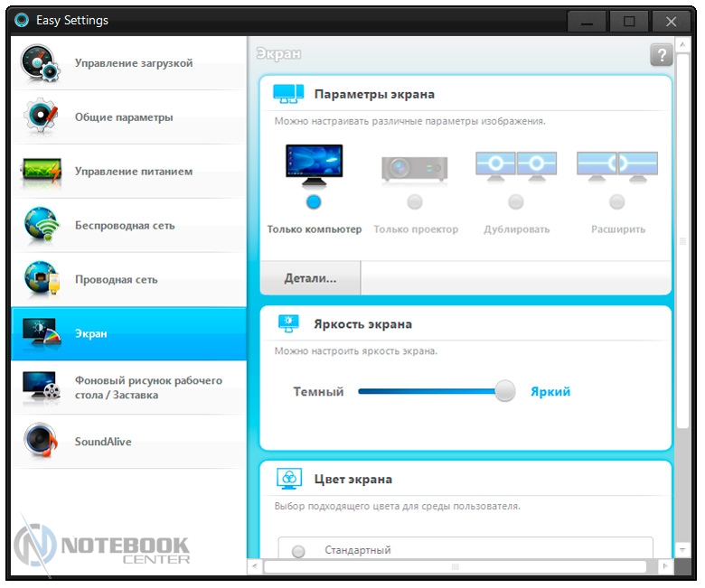Select the Управление питанием battery icon
Screen dimensions: 705x588
pos(42,172)
